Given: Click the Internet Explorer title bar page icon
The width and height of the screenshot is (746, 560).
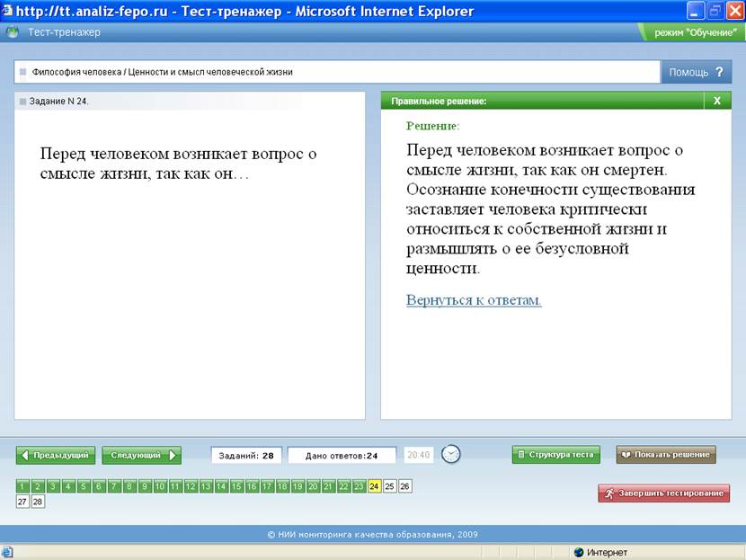Looking at the screenshot, I should pos(6,10).
